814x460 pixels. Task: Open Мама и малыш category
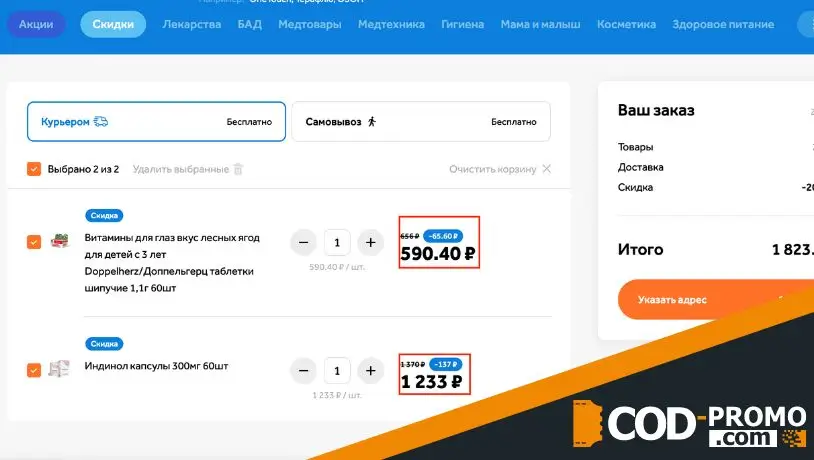[x=540, y=24]
